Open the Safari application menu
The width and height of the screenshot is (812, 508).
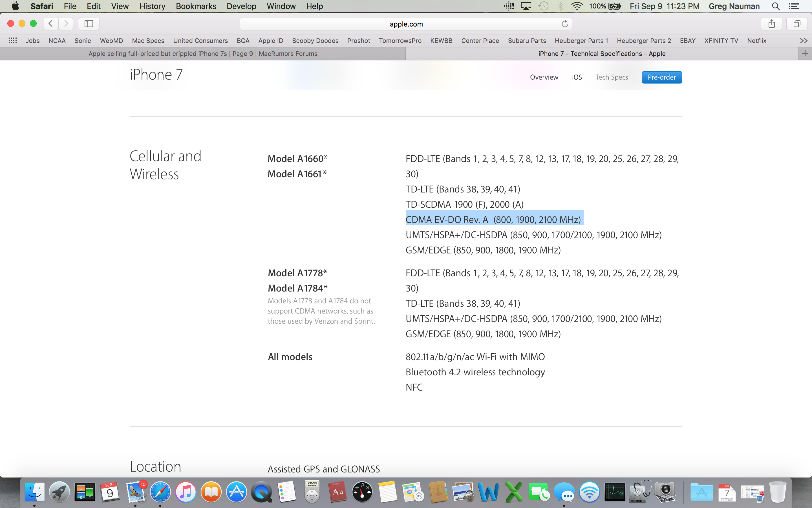coord(42,6)
